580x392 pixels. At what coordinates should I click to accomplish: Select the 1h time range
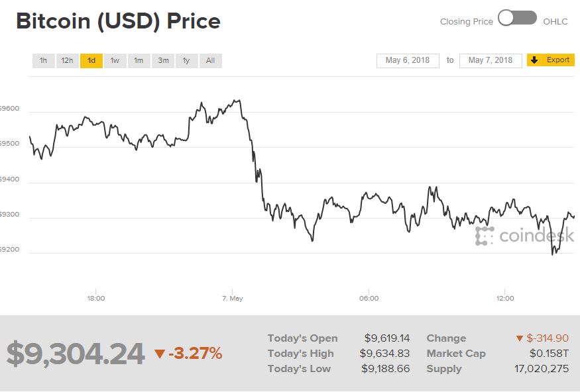tap(43, 61)
